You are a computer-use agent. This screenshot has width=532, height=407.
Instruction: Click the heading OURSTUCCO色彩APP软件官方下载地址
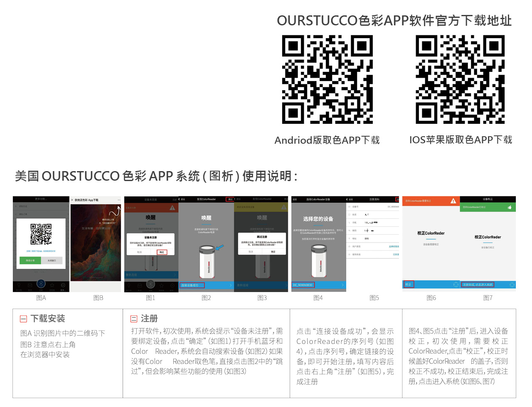coord(394,20)
